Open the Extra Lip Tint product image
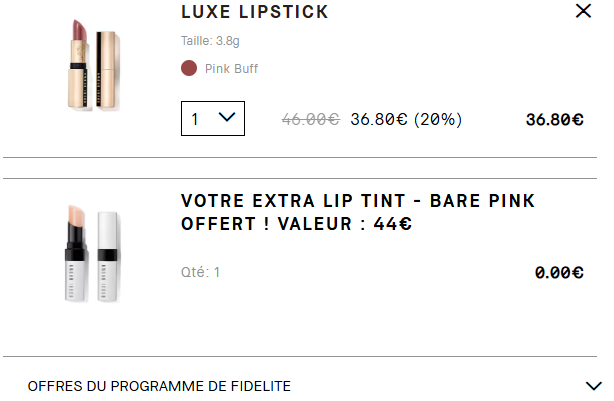The width and height of the screenshot is (614, 401). [x=92, y=253]
